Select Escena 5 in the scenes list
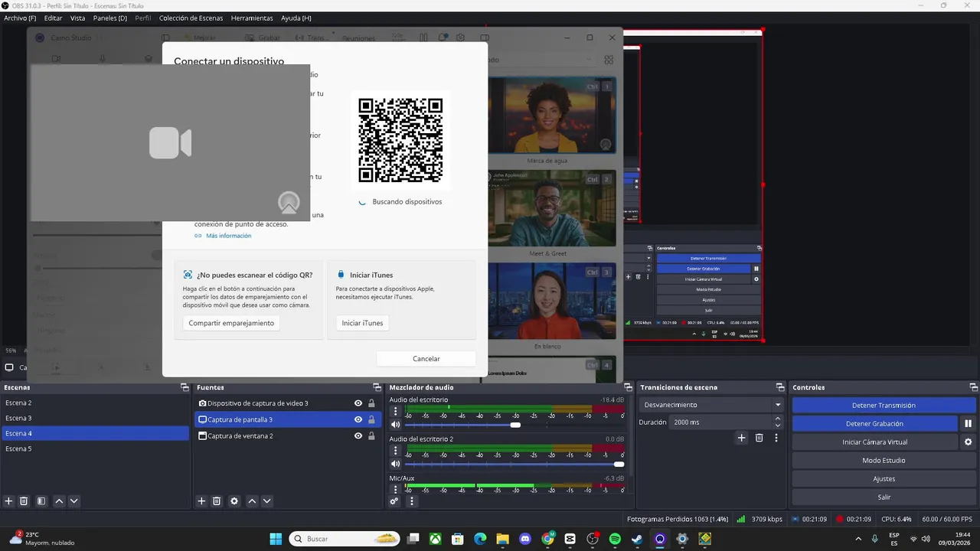The width and height of the screenshot is (980, 551). 95,448
